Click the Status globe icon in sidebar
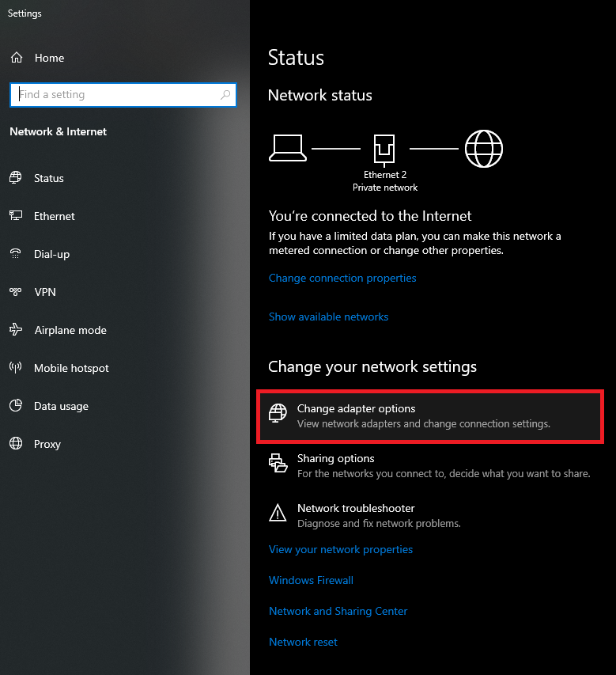The width and height of the screenshot is (616, 675). (16, 178)
